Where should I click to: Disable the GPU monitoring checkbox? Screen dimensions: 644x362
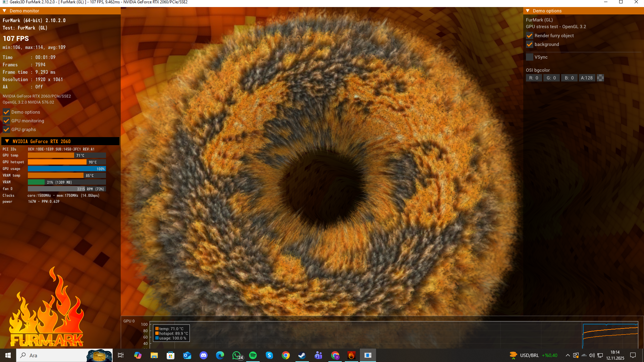6,121
